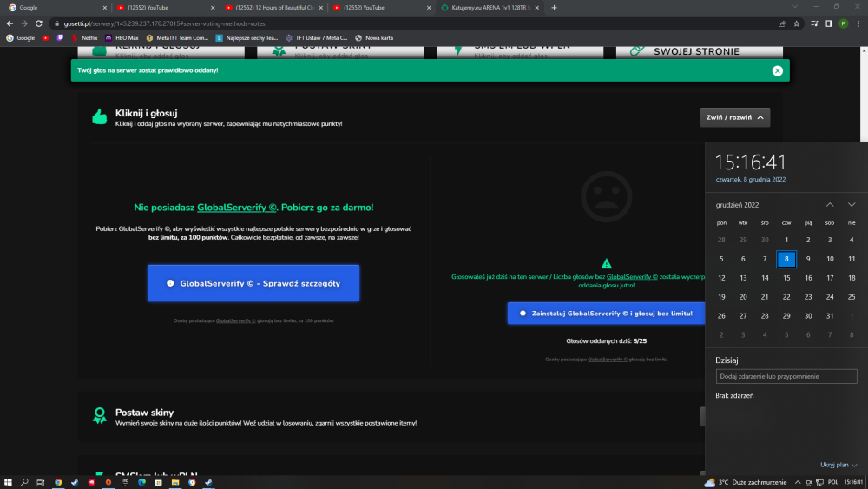Select December 19 in the calendar

point(721,297)
